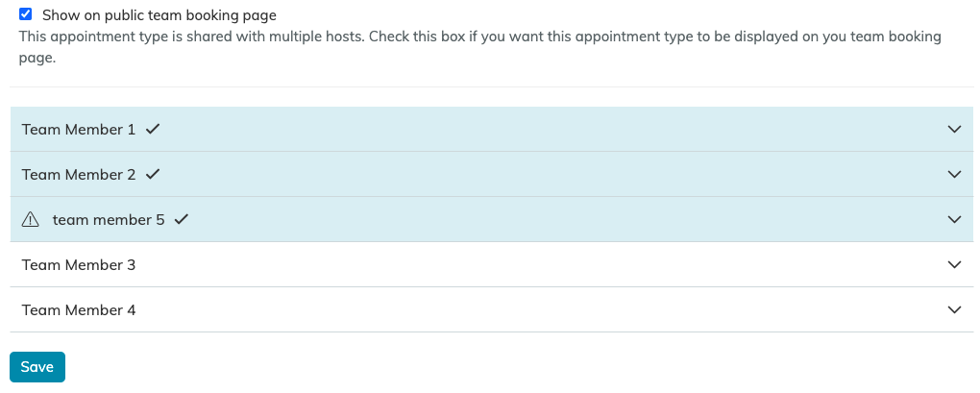Screen dimensions: 980x393
Task: Click checkmark icon next to team member 5
Action: click(x=182, y=219)
